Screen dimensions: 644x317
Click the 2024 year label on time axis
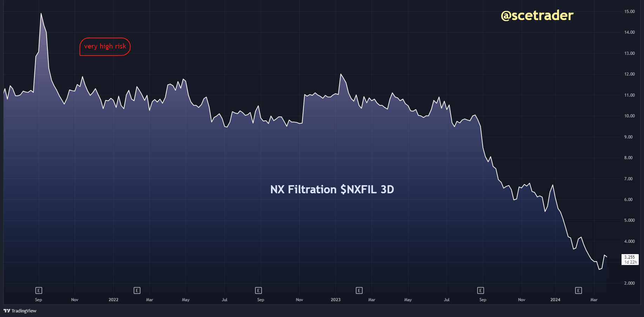[x=555, y=300]
